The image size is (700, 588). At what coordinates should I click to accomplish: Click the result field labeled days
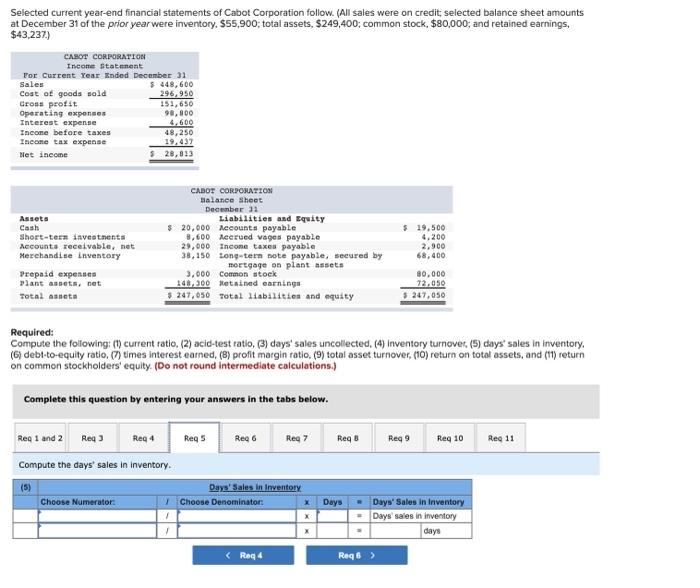[x=396, y=530]
